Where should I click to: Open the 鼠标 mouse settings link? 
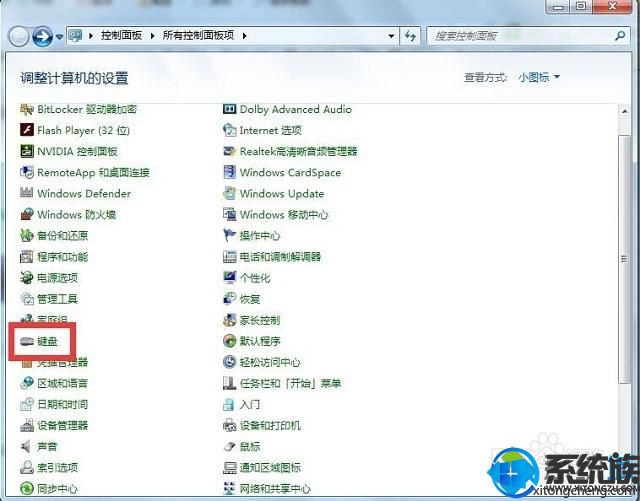click(250, 446)
